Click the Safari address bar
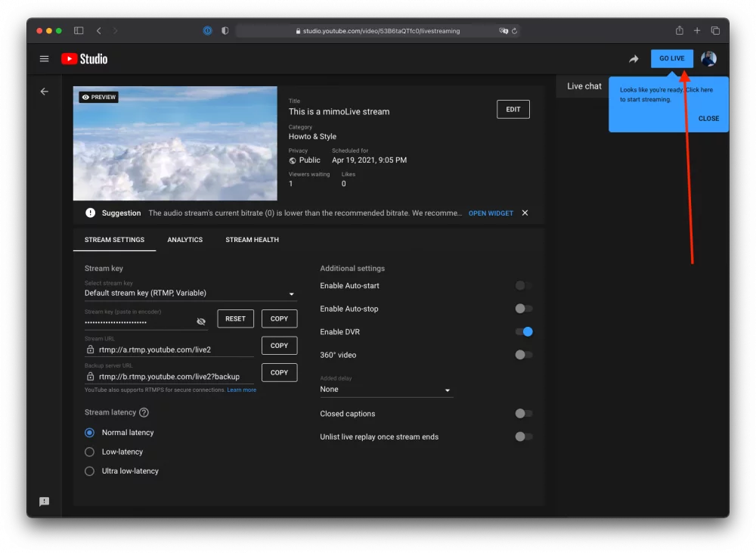The height and width of the screenshot is (553, 756). [x=379, y=31]
